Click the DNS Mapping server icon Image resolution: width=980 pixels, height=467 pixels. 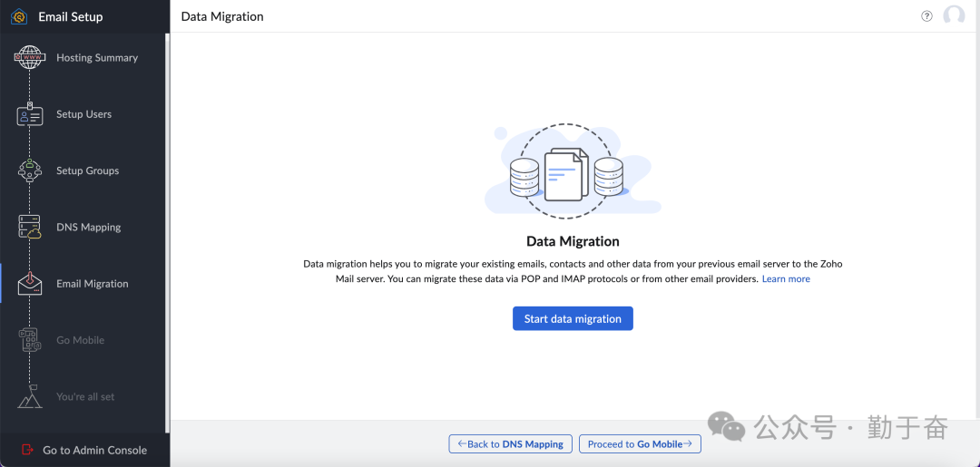point(29,228)
